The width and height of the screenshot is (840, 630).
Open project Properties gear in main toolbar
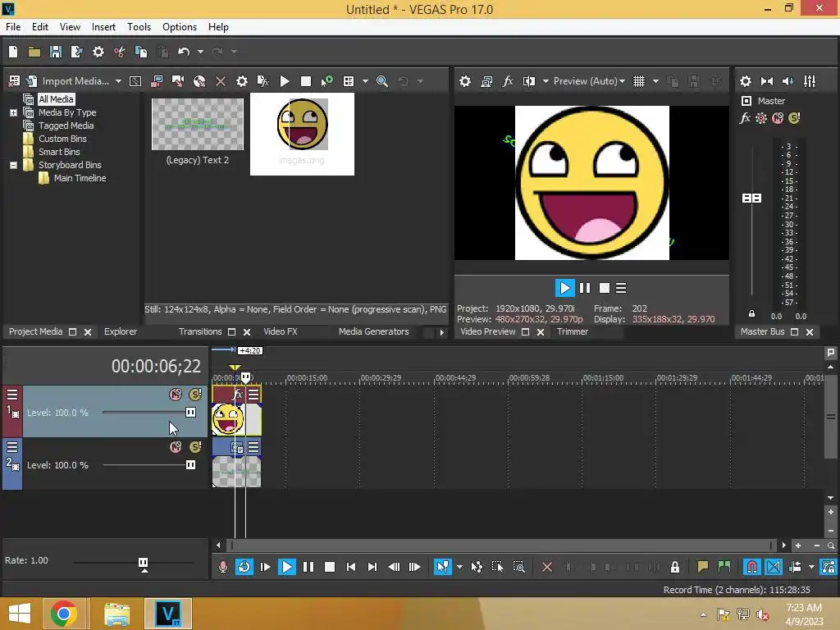pyautogui.click(x=98, y=52)
